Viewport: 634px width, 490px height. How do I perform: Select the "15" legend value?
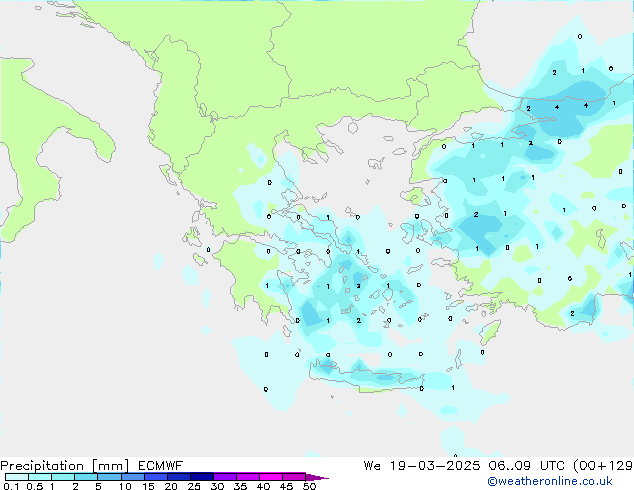[x=148, y=486]
